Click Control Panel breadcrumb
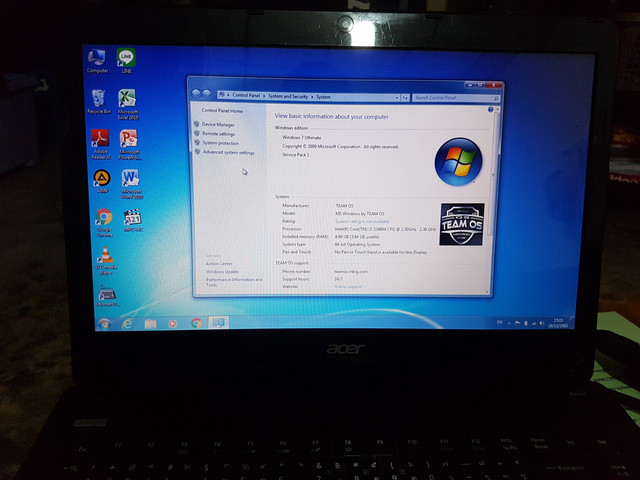 [x=246, y=96]
